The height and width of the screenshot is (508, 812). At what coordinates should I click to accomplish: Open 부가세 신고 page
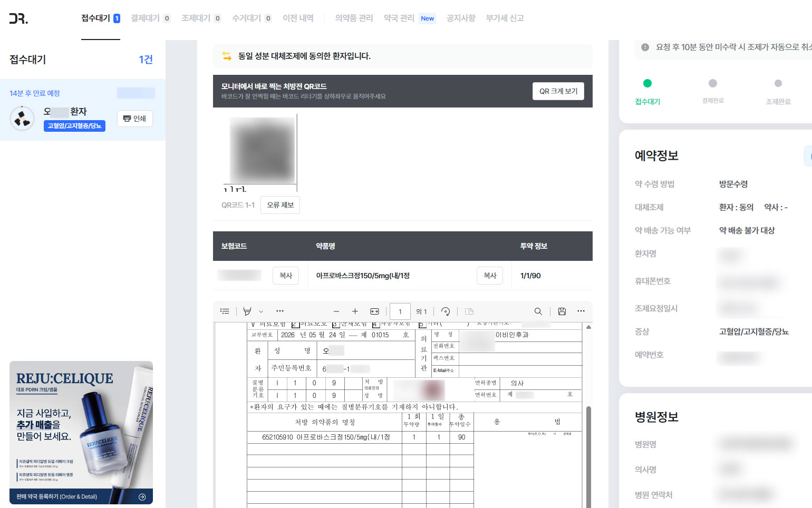tap(505, 18)
